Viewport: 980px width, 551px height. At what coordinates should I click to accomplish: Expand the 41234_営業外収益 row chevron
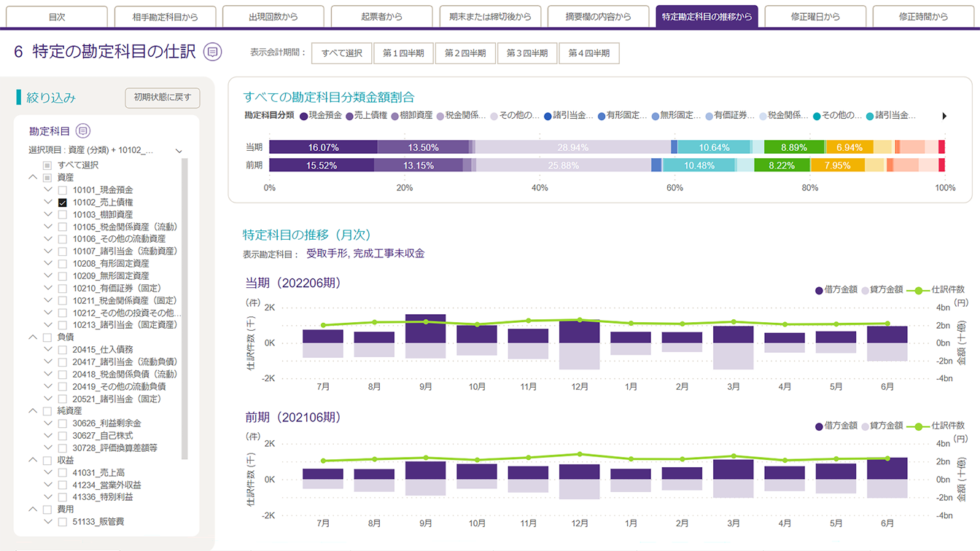48,485
